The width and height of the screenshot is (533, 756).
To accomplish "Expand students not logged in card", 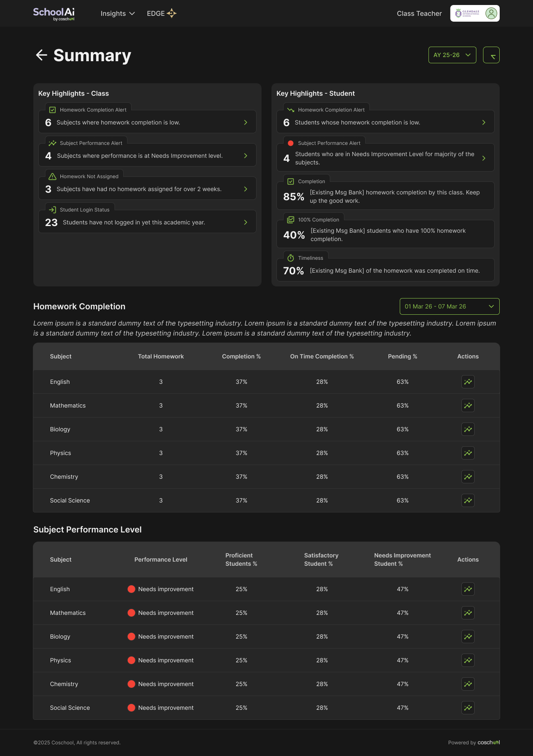I will (x=147, y=221).
